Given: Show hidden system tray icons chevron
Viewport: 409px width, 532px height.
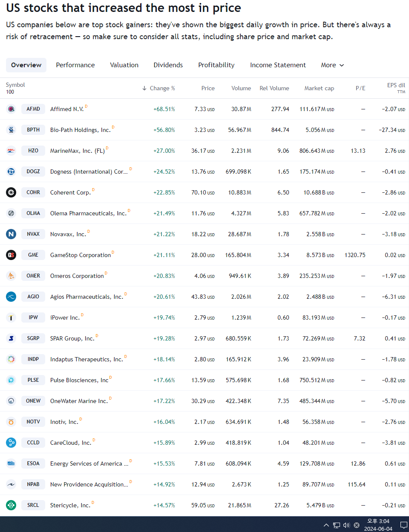Looking at the screenshot, I should pyautogui.click(x=326, y=525).
